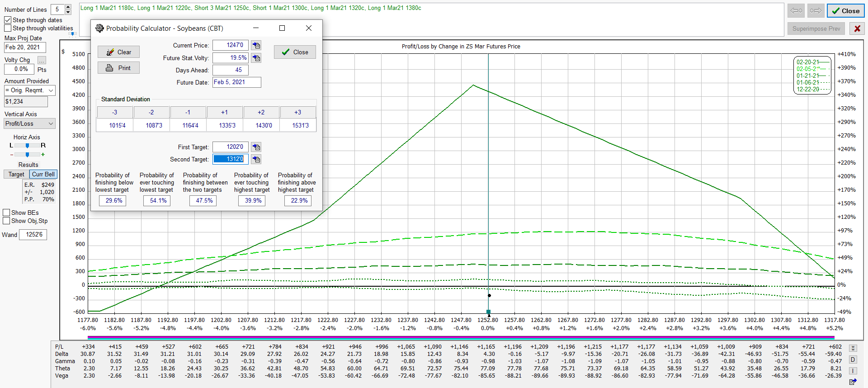Viewport: 868px width, 388px height.
Task: Click the Future Stat.Volty input field
Action: (x=231, y=58)
